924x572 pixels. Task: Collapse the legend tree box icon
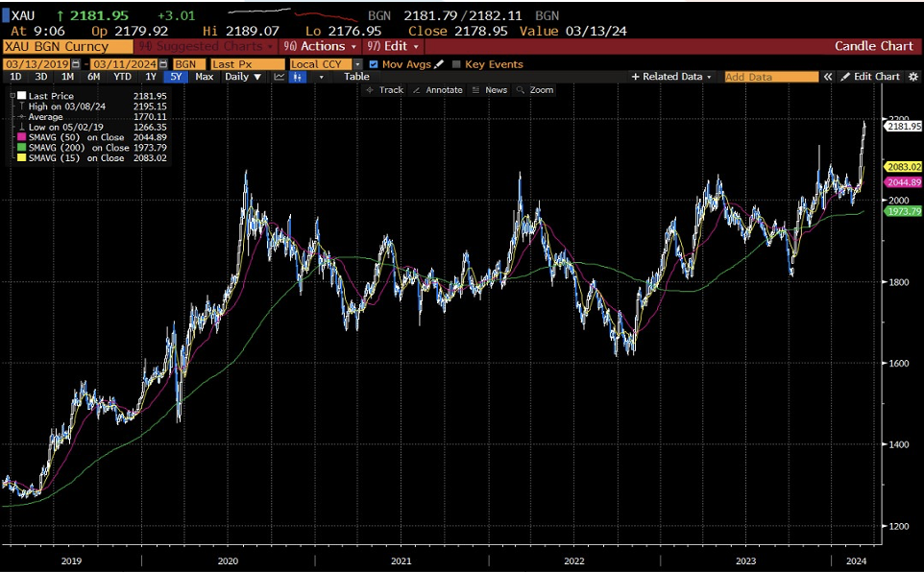click(12, 95)
